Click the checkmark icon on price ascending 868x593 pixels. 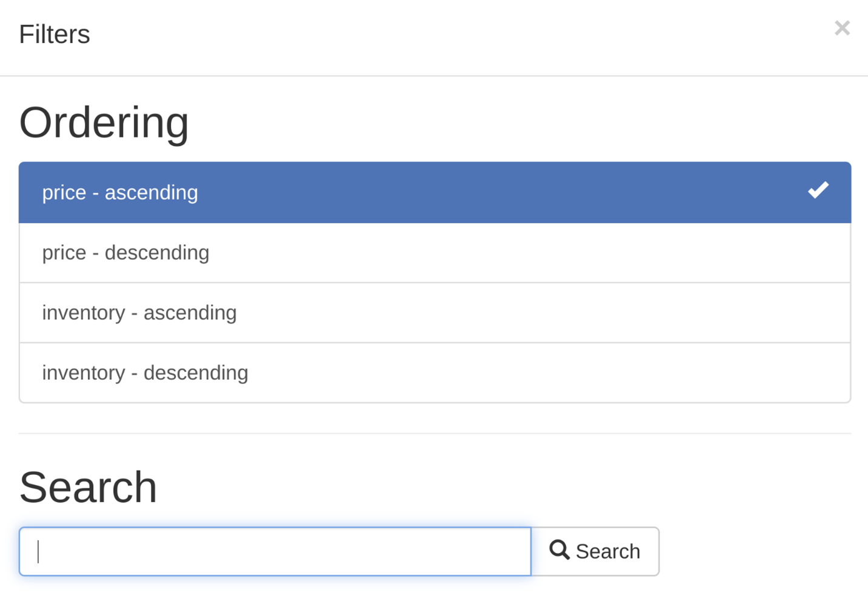tap(818, 190)
